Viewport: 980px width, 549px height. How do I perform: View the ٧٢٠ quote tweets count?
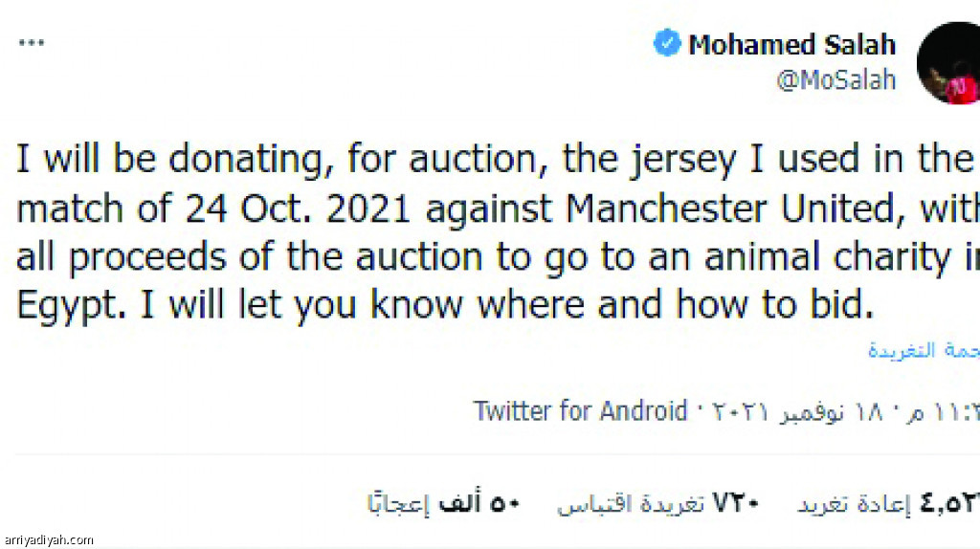[736, 503]
